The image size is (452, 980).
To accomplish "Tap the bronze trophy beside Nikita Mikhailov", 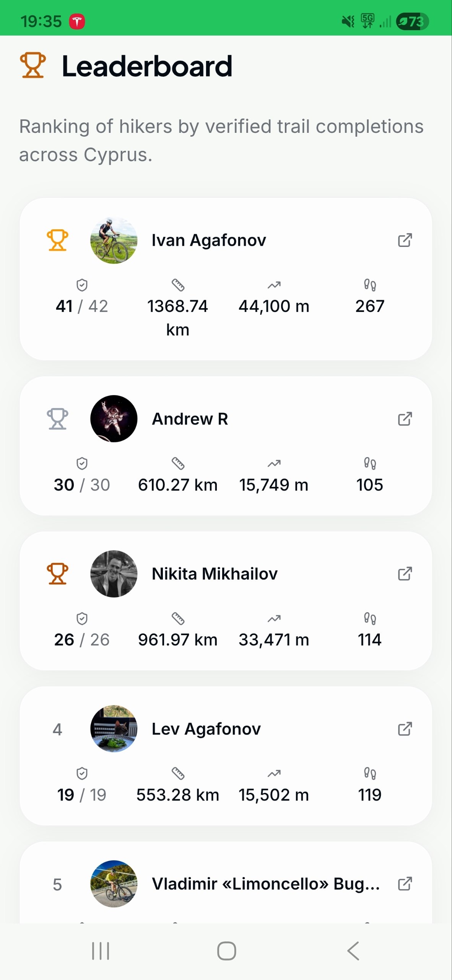I will coord(57,574).
